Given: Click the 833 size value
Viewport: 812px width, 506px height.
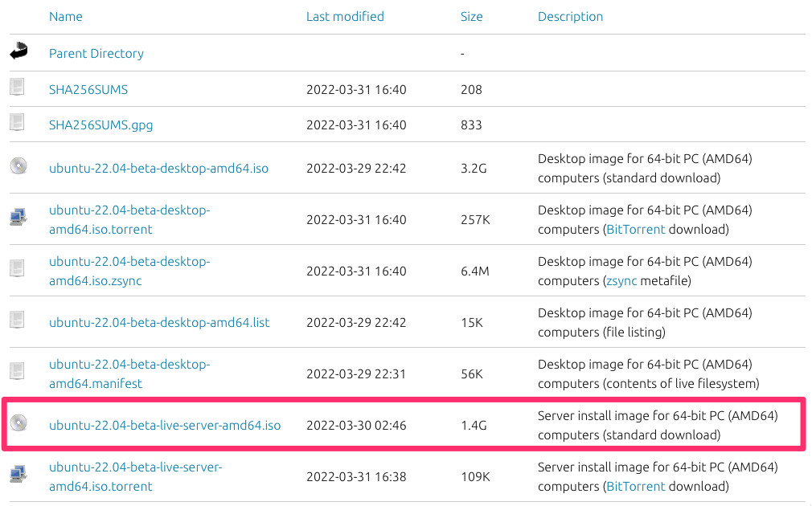Looking at the screenshot, I should point(471,124).
